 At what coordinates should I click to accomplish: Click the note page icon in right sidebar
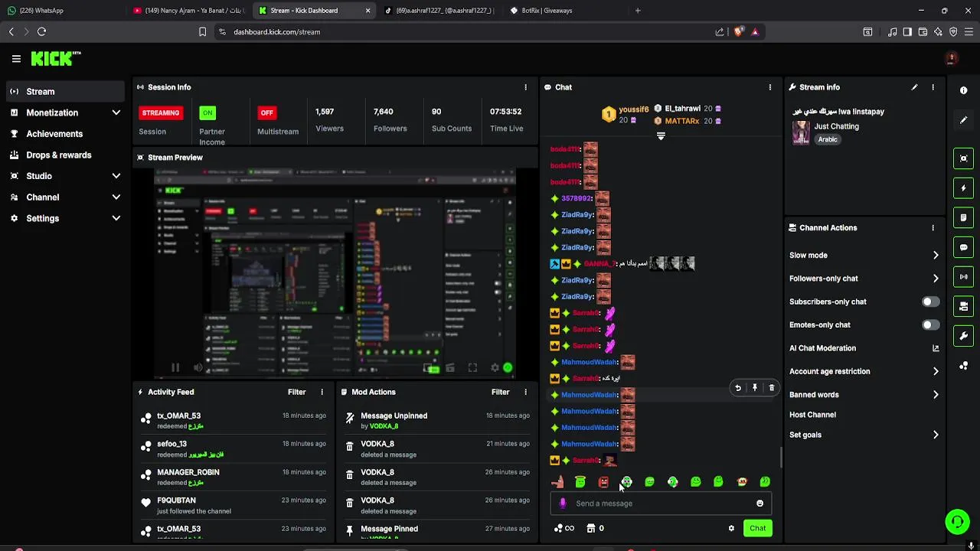(x=963, y=218)
